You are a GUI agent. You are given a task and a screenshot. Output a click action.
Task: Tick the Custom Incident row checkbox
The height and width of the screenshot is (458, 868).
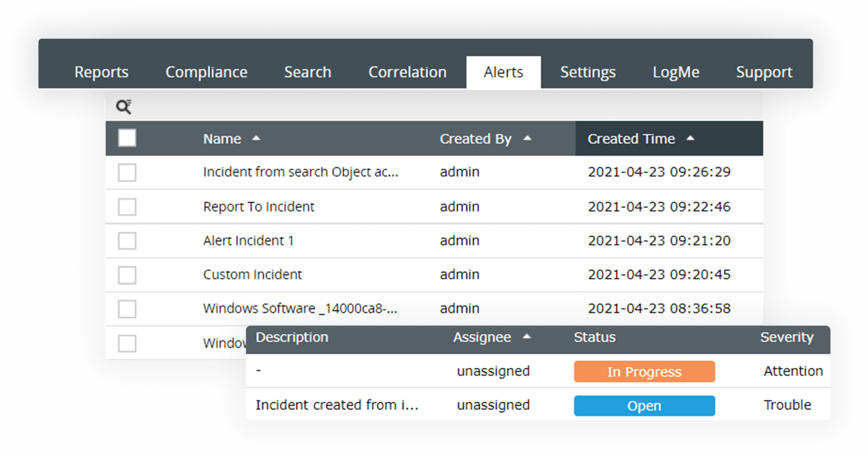[127, 275]
